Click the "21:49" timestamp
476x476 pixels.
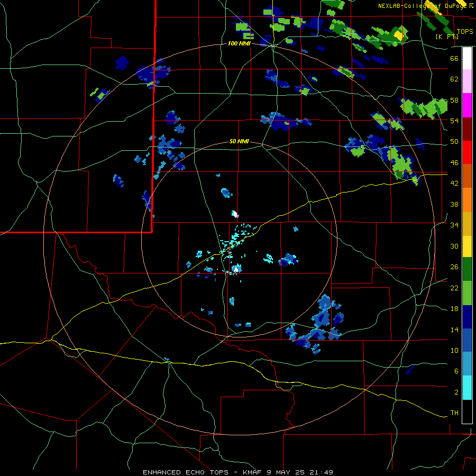tap(322, 472)
